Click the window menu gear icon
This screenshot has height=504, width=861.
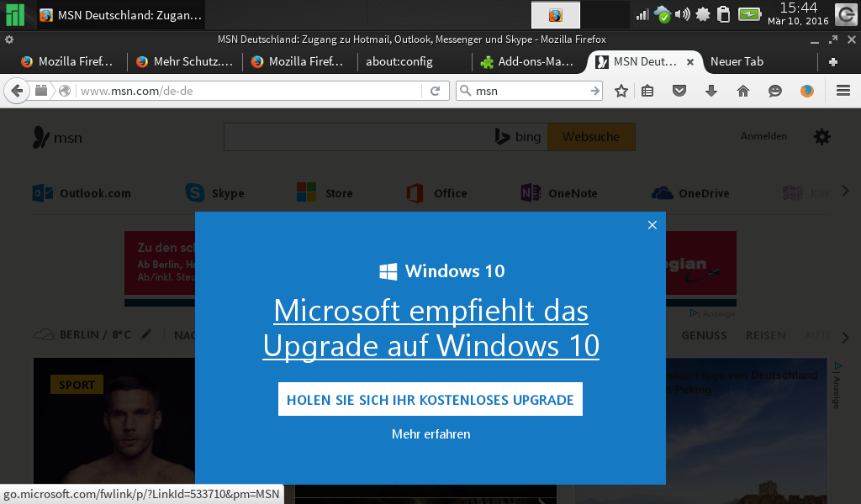(x=9, y=39)
